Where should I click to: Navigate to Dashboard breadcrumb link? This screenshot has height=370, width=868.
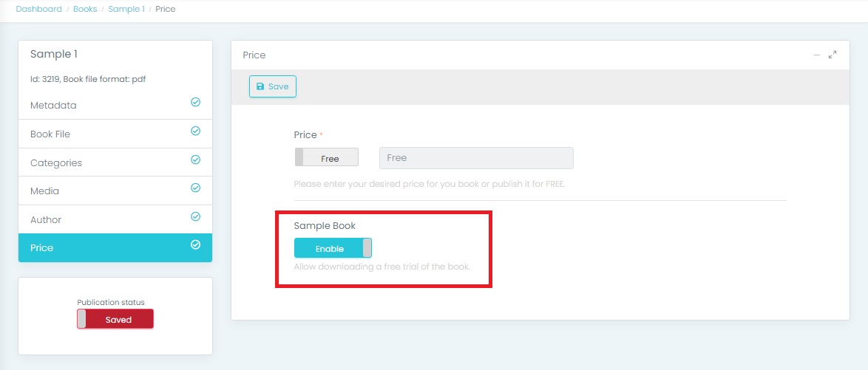click(x=39, y=10)
